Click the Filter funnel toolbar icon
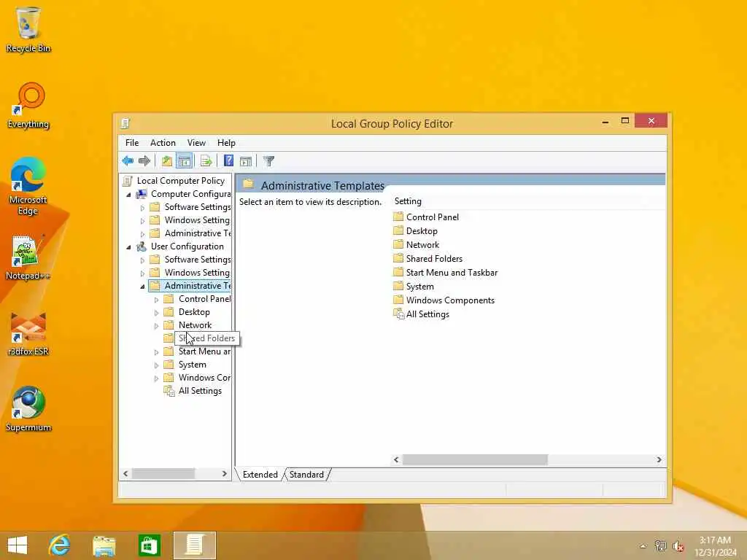This screenshot has width=747, height=560. (x=268, y=161)
